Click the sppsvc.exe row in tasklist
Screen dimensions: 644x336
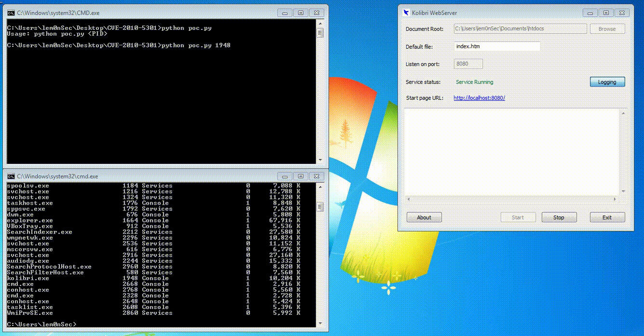click(154, 209)
